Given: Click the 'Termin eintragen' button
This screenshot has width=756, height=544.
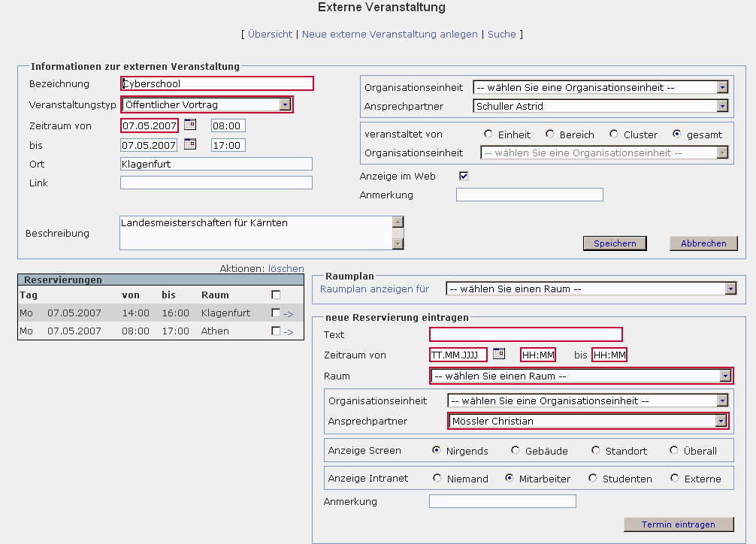Looking at the screenshot, I should (679, 524).
